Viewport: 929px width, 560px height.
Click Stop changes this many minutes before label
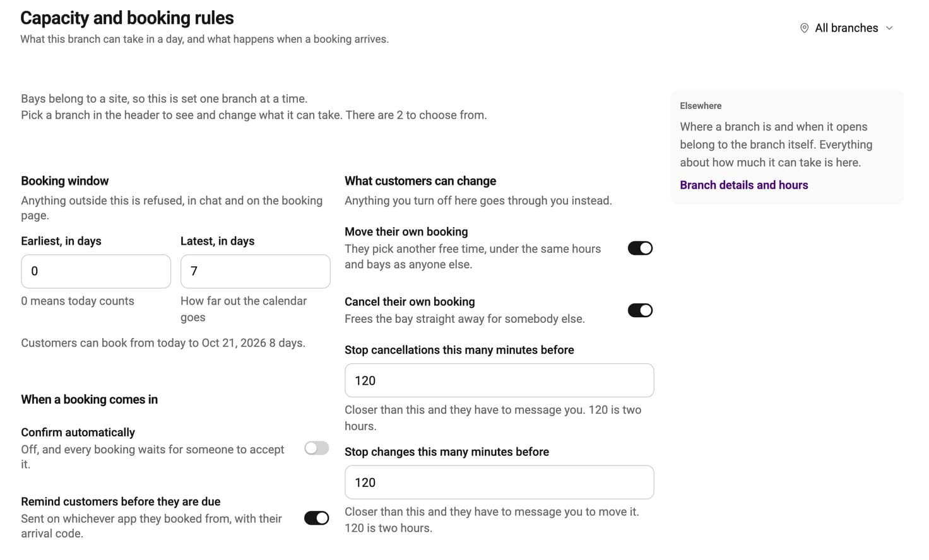[x=447, y=452]
